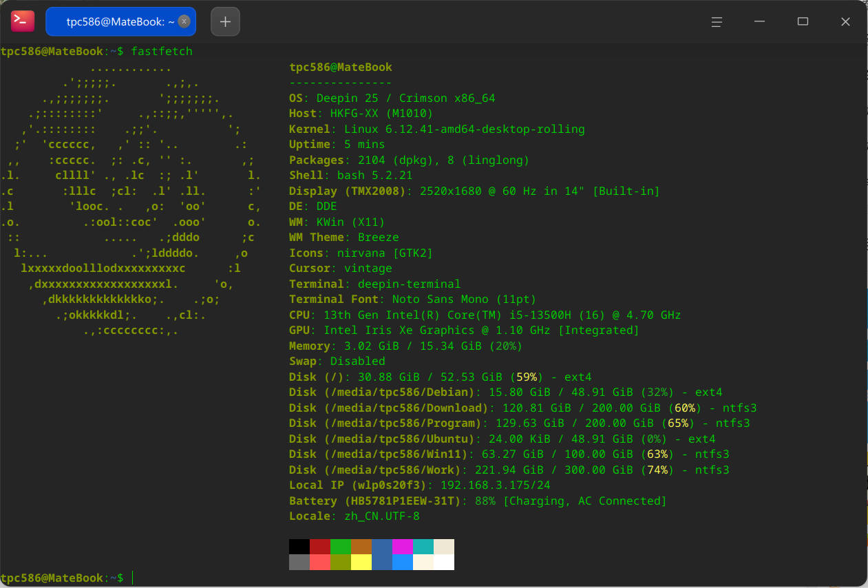
Task: Click the olive color block
Action: point(341,563)
